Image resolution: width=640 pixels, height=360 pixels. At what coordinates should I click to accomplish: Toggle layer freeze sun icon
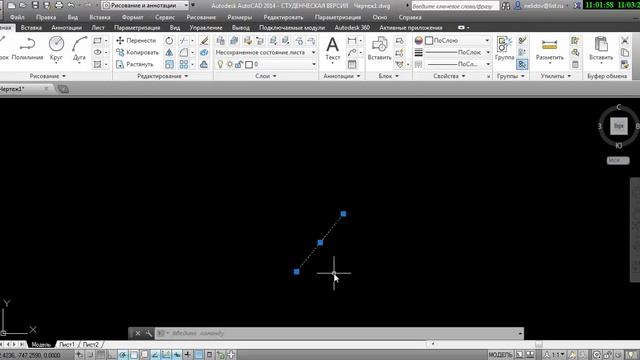point(230,64)
